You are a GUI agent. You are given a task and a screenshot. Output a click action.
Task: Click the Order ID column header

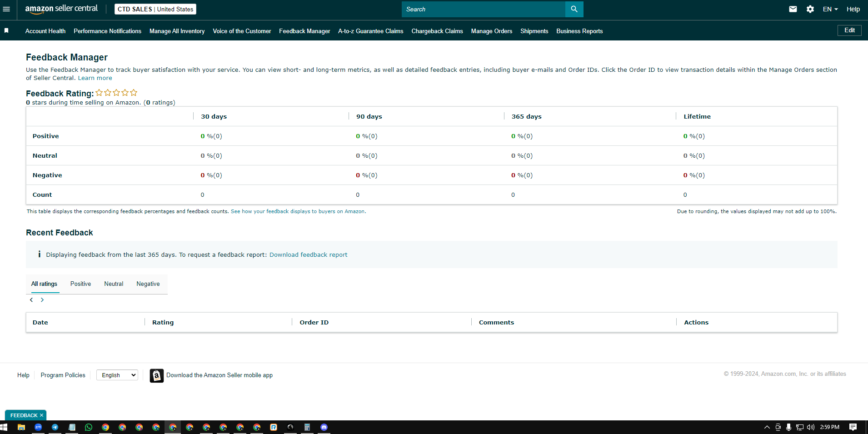314,322
